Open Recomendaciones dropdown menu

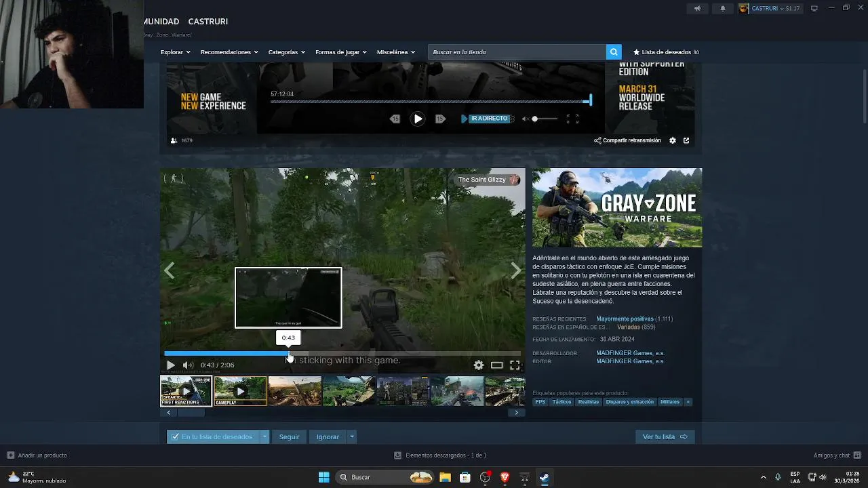click(230, 52)
